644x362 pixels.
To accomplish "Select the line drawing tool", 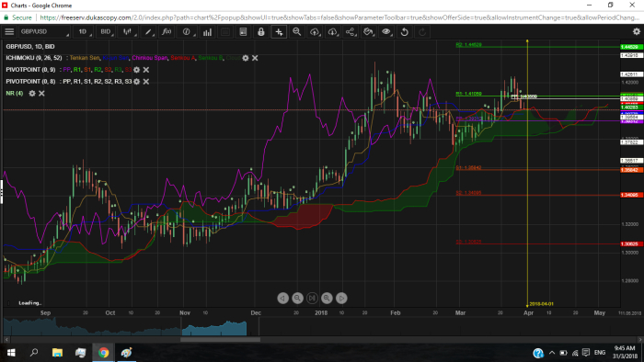I will click(x=148, y=31).
